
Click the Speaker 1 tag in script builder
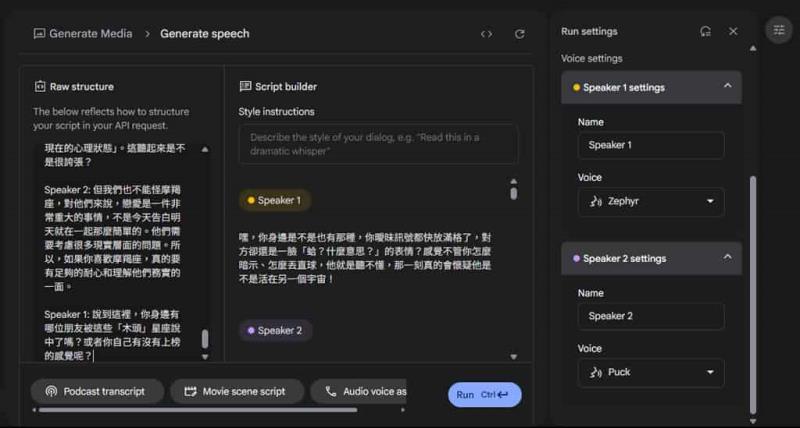(274, 200)
